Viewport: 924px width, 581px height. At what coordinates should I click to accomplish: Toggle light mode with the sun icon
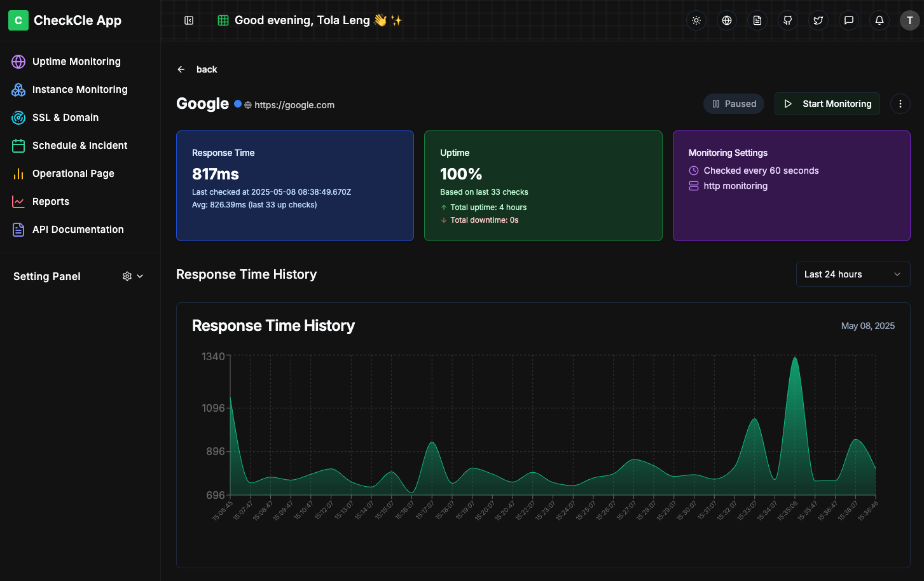coord(696,20)
